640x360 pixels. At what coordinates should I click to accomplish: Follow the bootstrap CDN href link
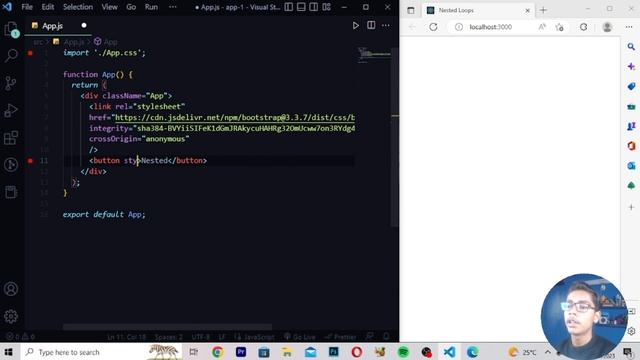[235, 118]
